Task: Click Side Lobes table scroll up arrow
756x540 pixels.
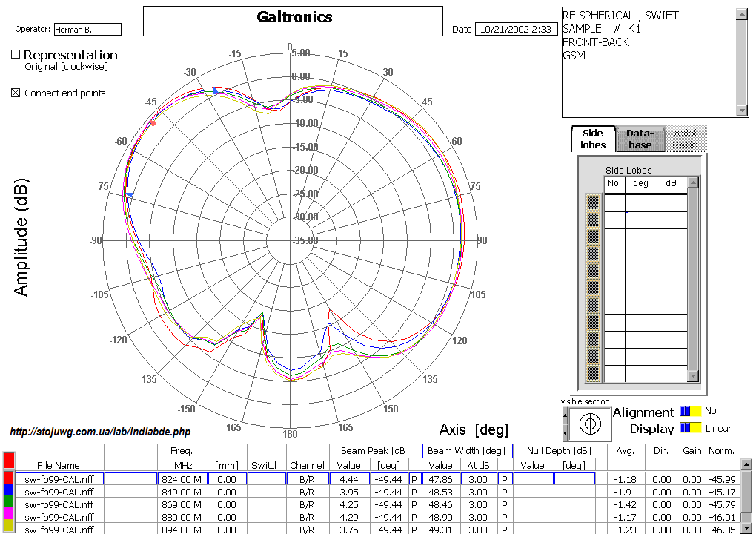Action: point(693,183)
